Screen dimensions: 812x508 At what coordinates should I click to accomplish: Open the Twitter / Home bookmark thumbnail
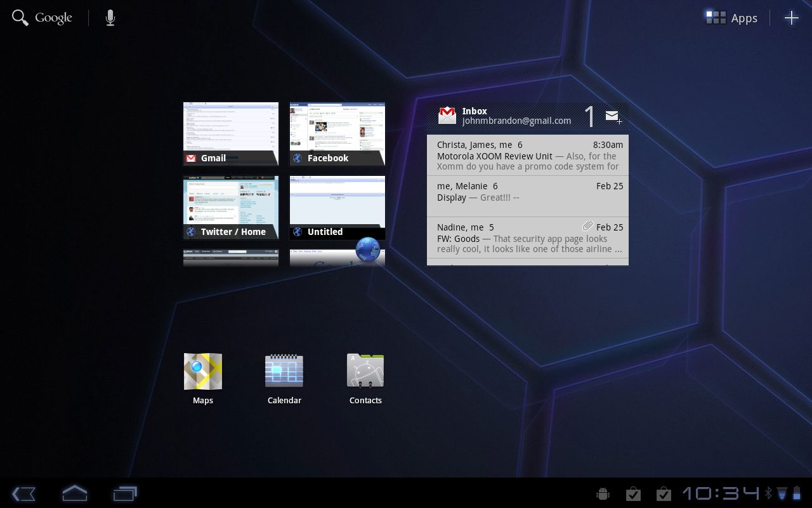[231, 208]
